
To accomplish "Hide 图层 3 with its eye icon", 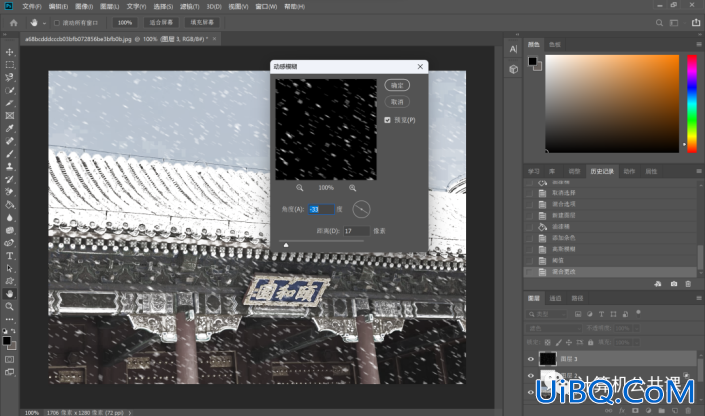I will (x=531, y=359).
